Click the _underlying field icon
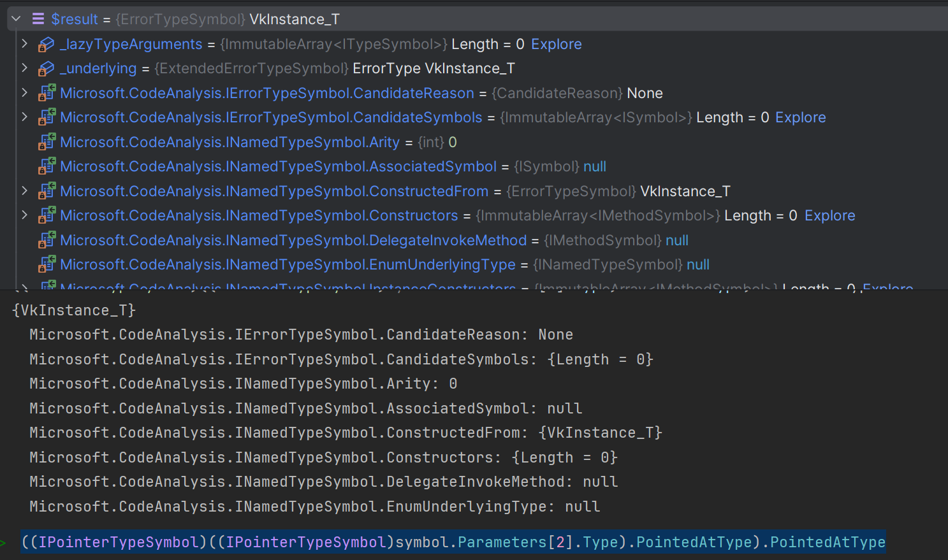This screenshot has width=948, height=560. tap(47, 69)
